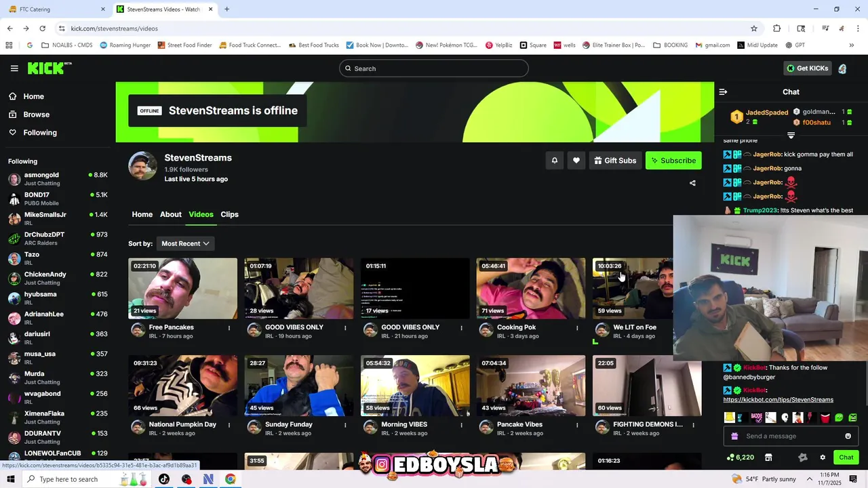Open options menu for Sunday Funday video
The height and width of the screenshot is (488, 868).
(345, 425)
